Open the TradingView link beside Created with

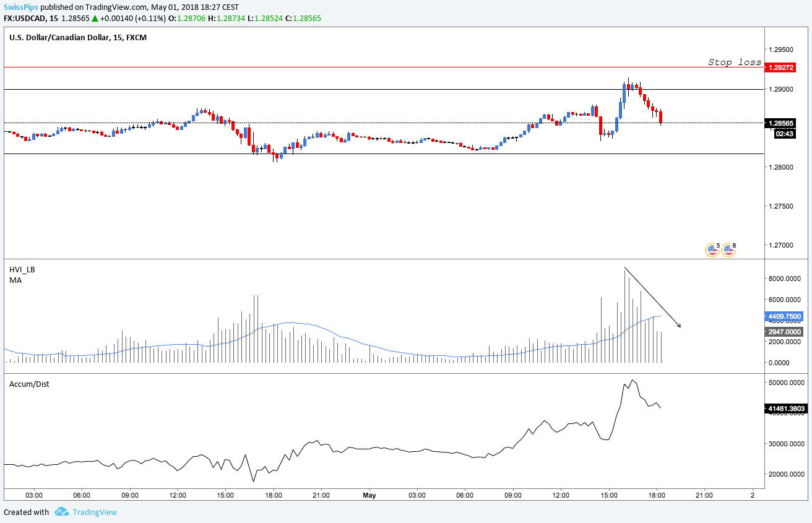click(x=94, y=512)
